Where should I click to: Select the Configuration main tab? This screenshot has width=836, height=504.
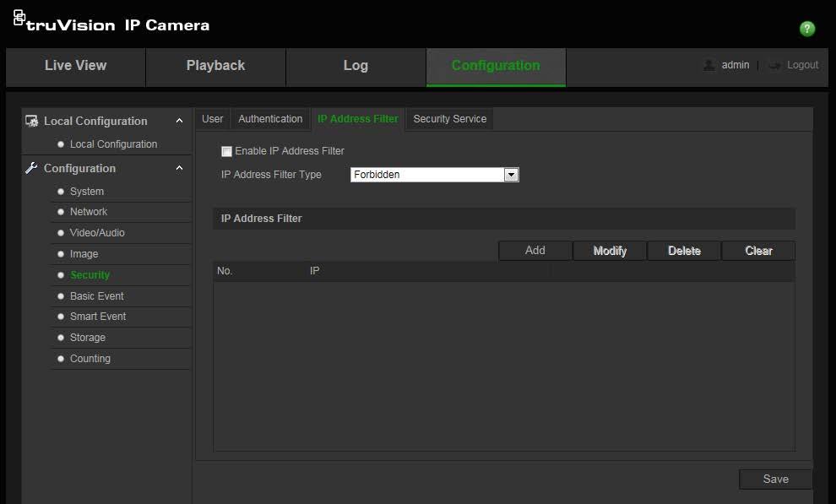pos(496,66)
